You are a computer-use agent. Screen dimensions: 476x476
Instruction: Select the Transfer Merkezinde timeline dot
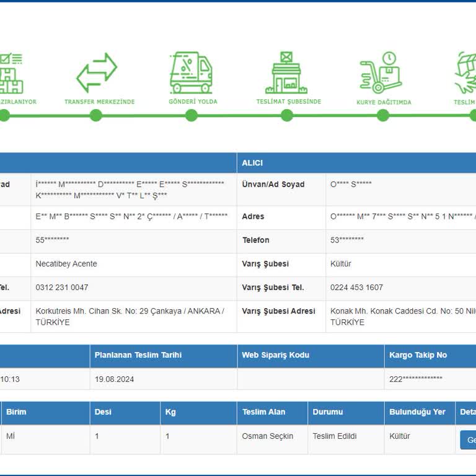[x=96, y=115]
